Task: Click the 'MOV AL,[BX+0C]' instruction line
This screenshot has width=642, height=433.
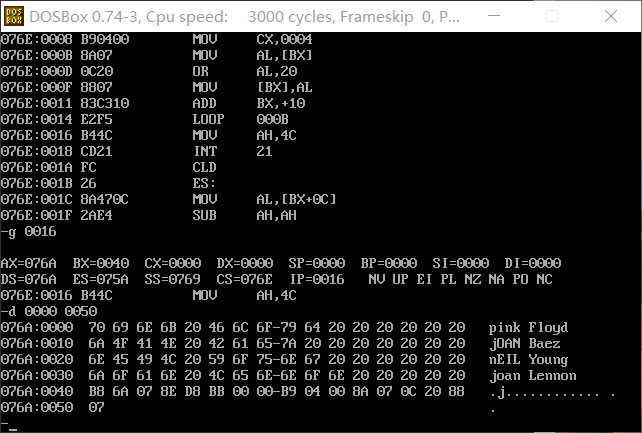Action: point(168,199)
